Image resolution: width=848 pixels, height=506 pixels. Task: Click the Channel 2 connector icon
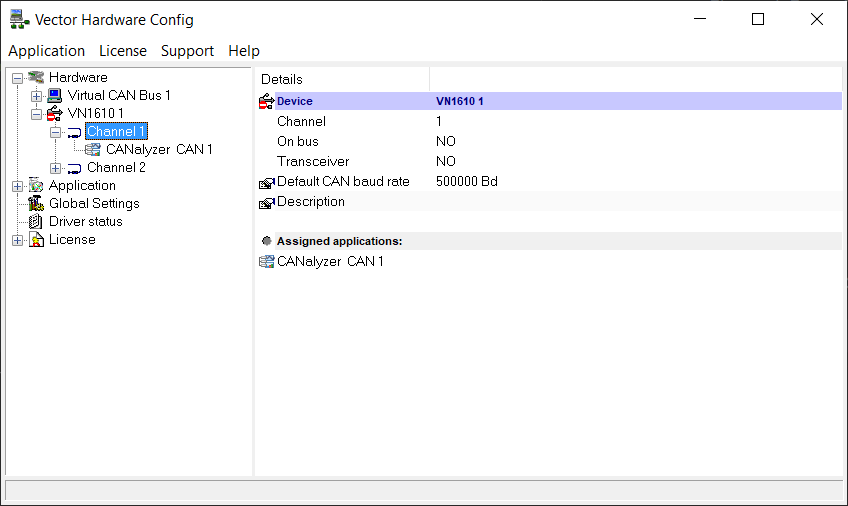click(x=74, y=168)
